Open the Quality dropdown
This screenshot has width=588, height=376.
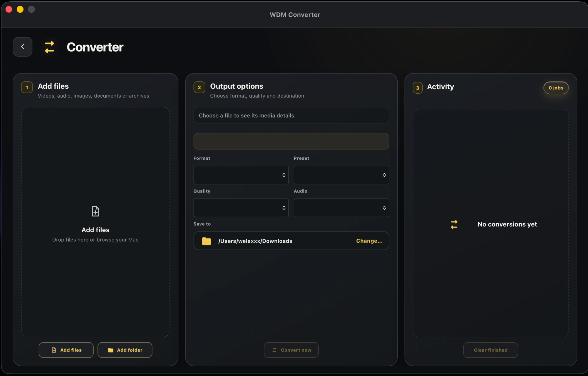(x=241, y=208)
